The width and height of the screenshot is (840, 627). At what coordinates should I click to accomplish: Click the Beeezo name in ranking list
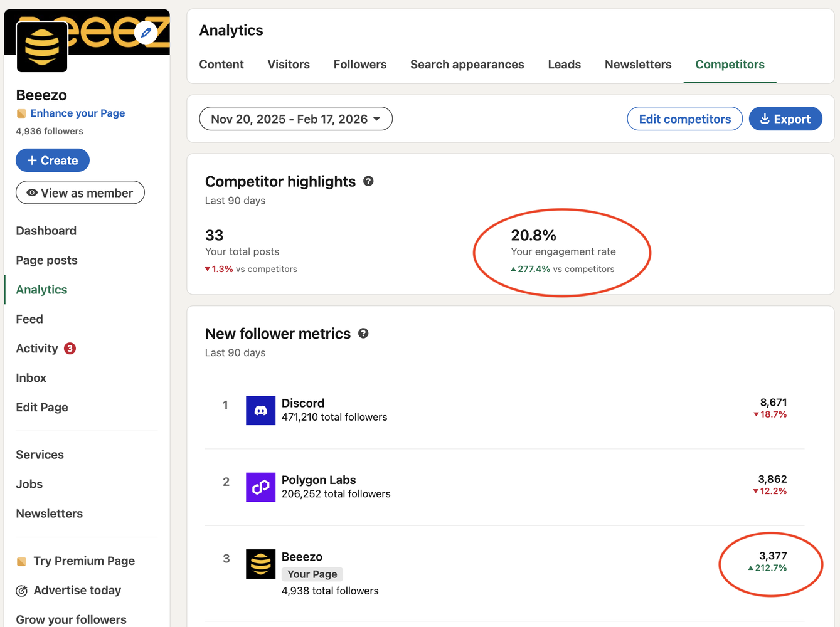pyautogui.click(x=302, y=557)
